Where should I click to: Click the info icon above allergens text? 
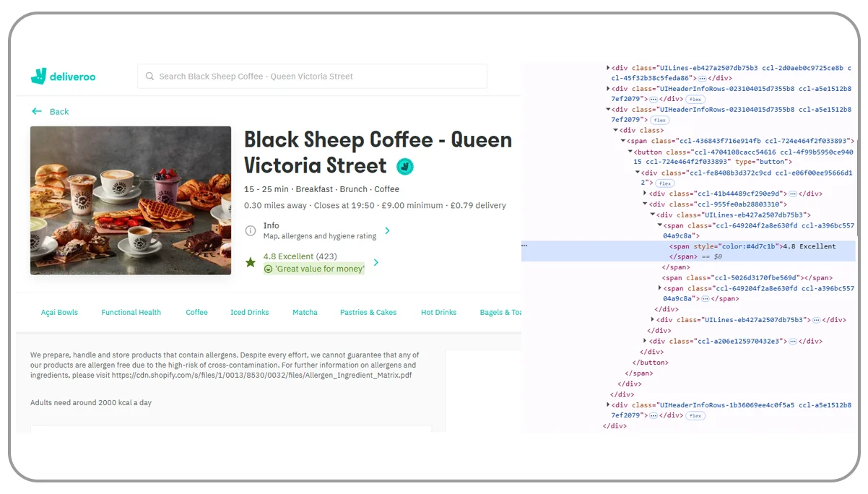coord(251,230)
